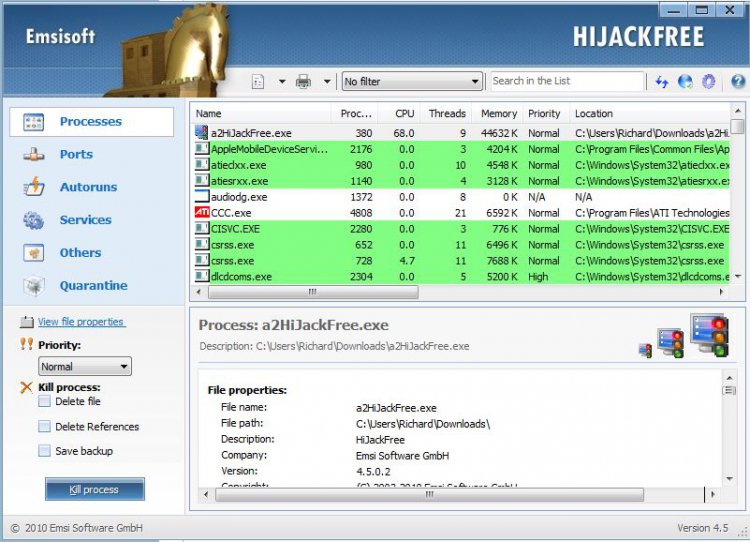The height and width of the screenshot is (542, 750).
Task: Open the dropdown arrow beside report icon
Action: click(x=282, y=81)
